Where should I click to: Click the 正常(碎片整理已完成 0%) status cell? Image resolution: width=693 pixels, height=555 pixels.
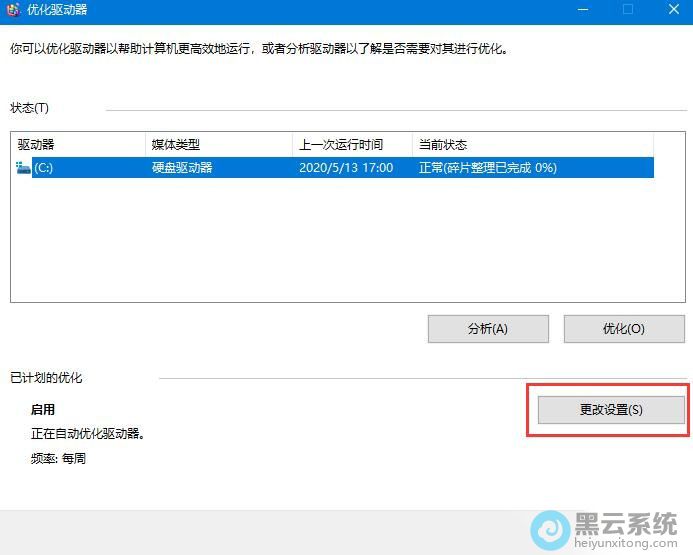pos(488,168)
